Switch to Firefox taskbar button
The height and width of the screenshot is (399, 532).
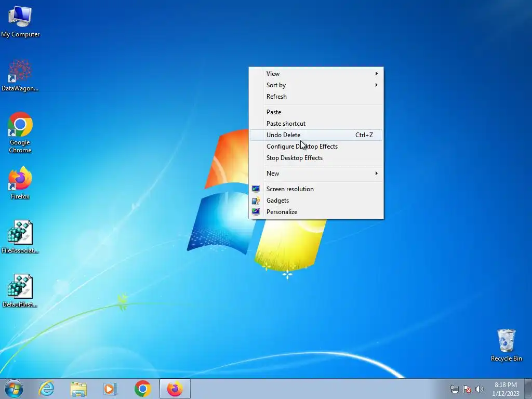[175, 389]
